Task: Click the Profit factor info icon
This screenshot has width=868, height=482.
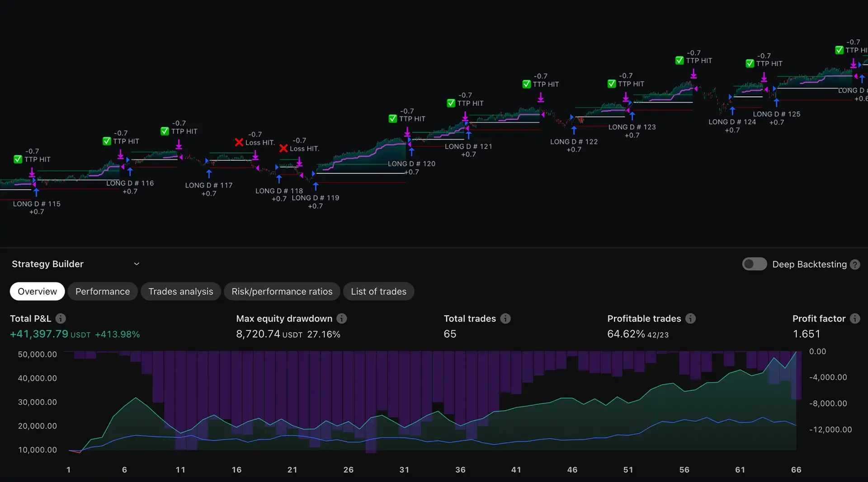Action: click(854, 318)
